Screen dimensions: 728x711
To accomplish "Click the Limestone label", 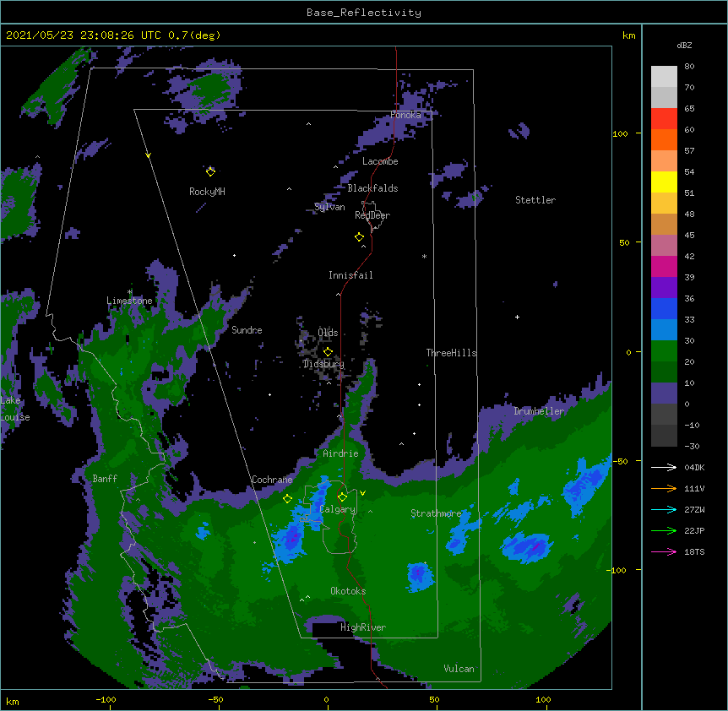I will pyautogui.click(x=129, y=301).
